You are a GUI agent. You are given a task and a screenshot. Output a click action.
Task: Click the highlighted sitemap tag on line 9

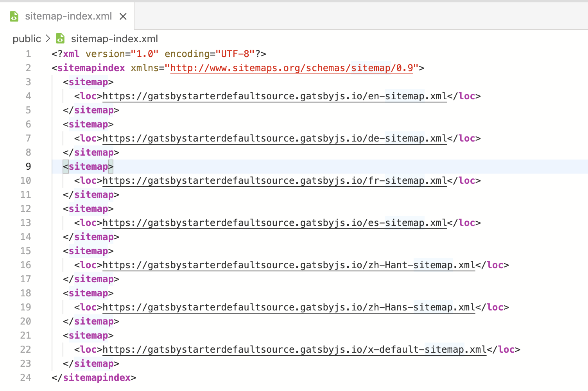click(88, 167)
